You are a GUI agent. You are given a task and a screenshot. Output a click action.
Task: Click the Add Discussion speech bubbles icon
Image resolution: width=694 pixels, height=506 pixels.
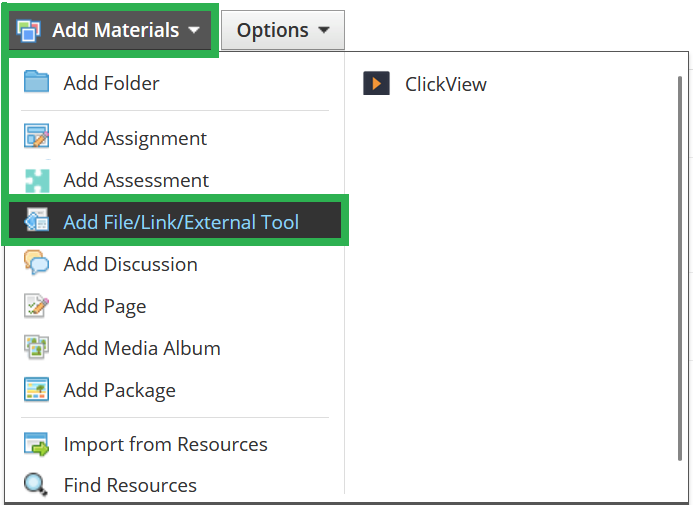pos(36,263)
